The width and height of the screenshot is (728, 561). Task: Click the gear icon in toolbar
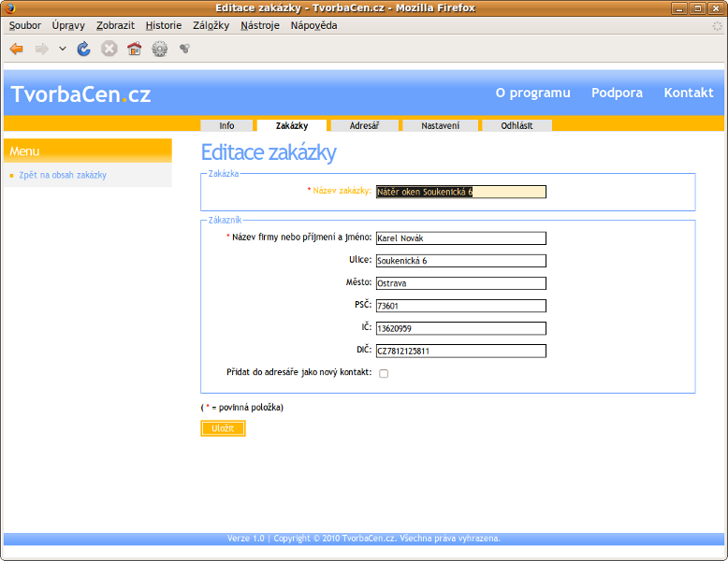[160, 49]
